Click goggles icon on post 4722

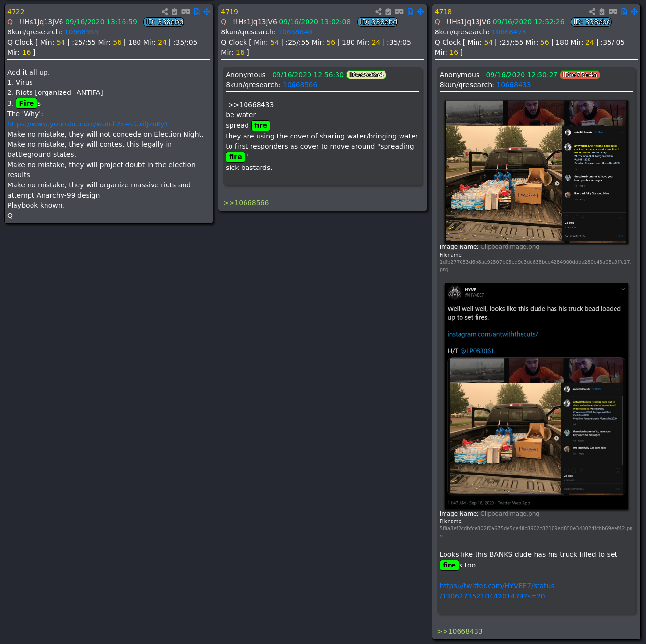[x=185, y=12]
